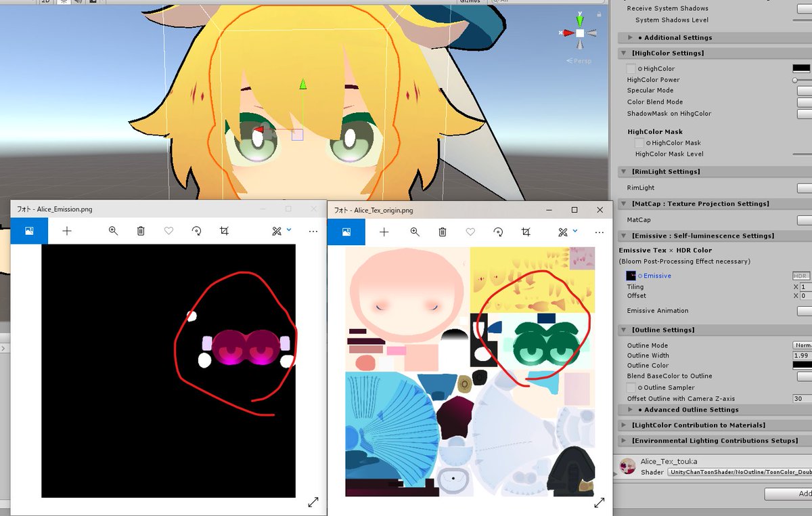The height and width of the screenshot is (516, 812).
Task: Zoom in Alice_Emission.png using the magnifier icon
Action: click(x=113, y=231)
